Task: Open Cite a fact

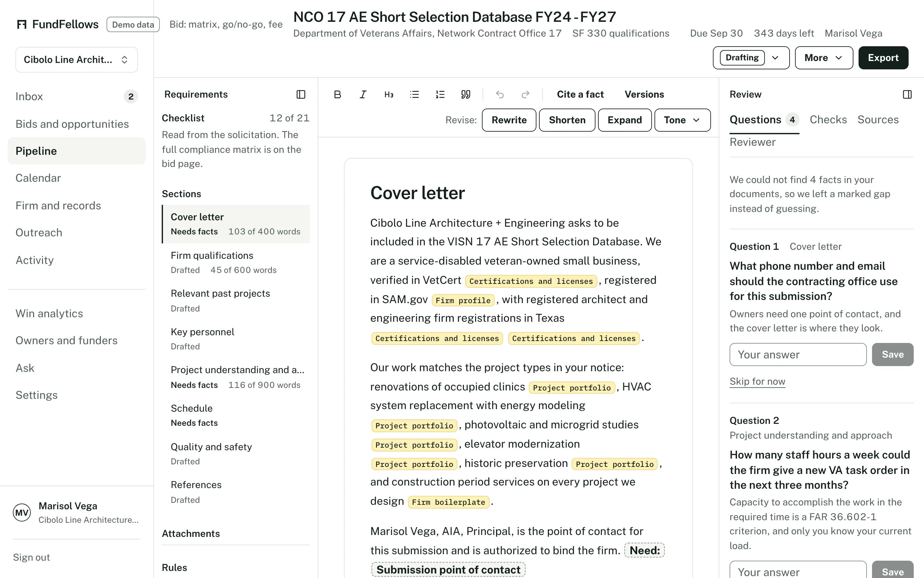Action: pyautogui.click(x=580, y=94)
